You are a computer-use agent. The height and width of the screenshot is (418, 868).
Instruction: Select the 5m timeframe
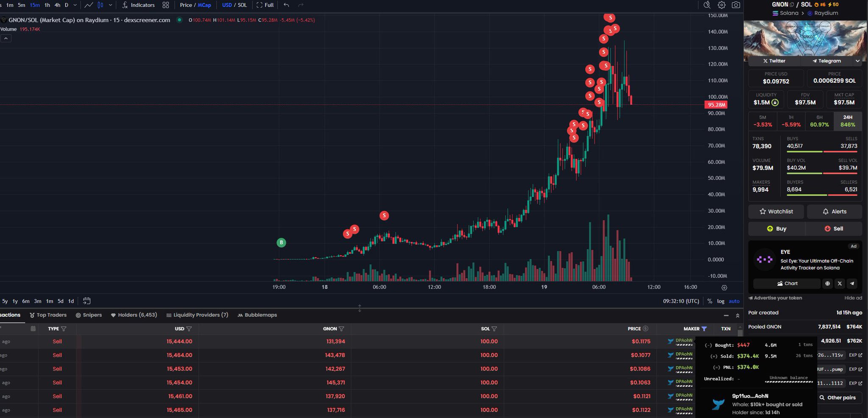22,5
